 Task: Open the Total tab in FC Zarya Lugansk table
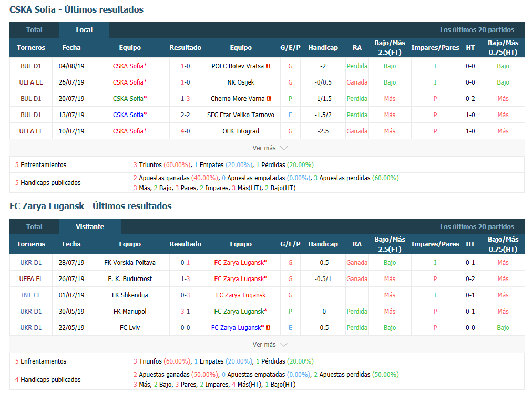click(x=34, y=226)
